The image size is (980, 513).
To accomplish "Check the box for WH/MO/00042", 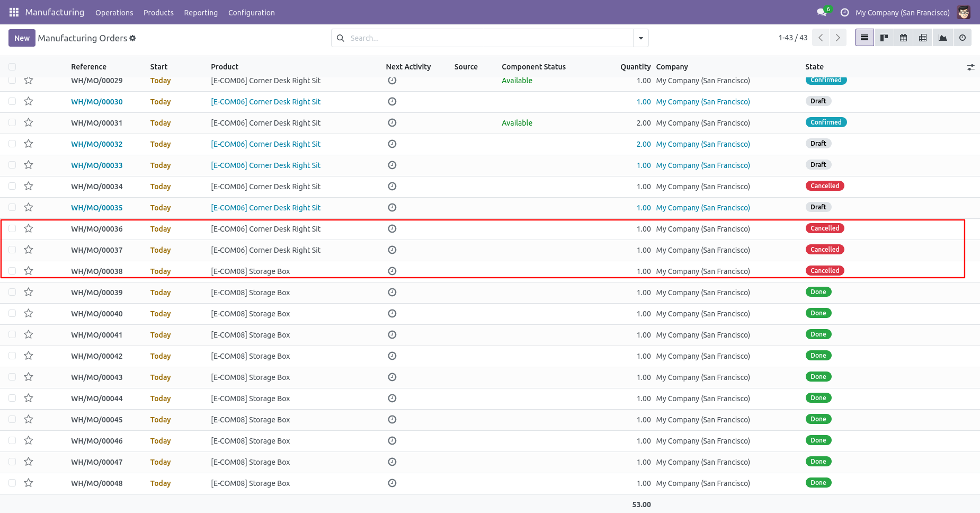I will (12, 356).
